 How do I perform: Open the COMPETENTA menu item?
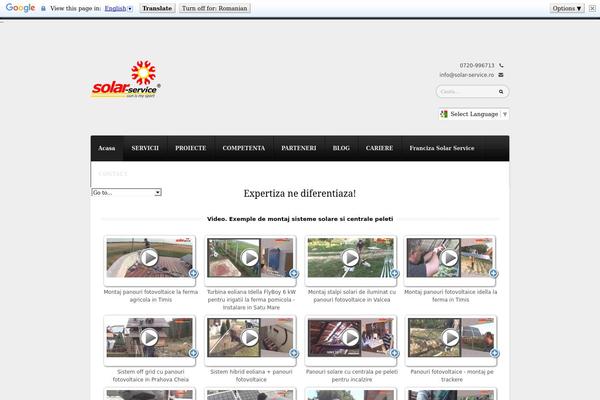[x=244, y=148]
